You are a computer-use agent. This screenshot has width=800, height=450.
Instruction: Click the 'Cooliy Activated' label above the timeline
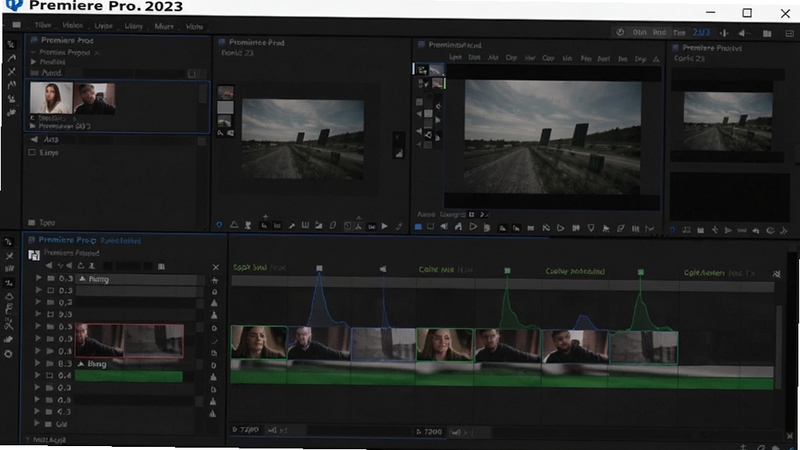pos(575,271)
